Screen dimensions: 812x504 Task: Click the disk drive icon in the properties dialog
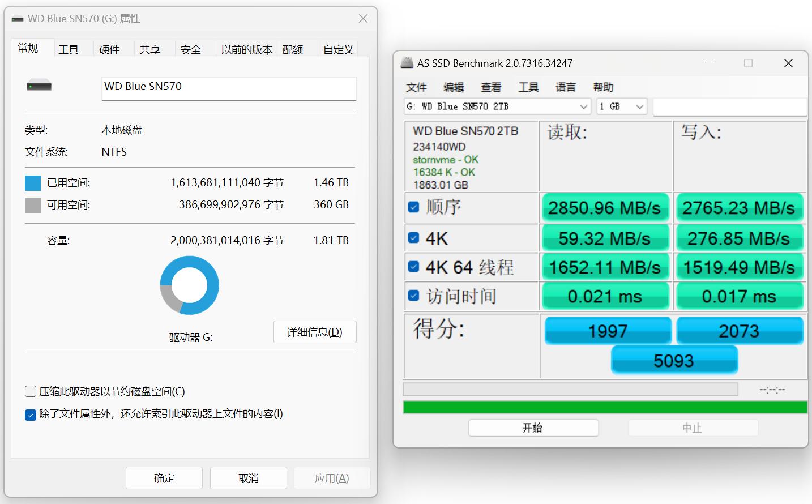tap(39, 86)
